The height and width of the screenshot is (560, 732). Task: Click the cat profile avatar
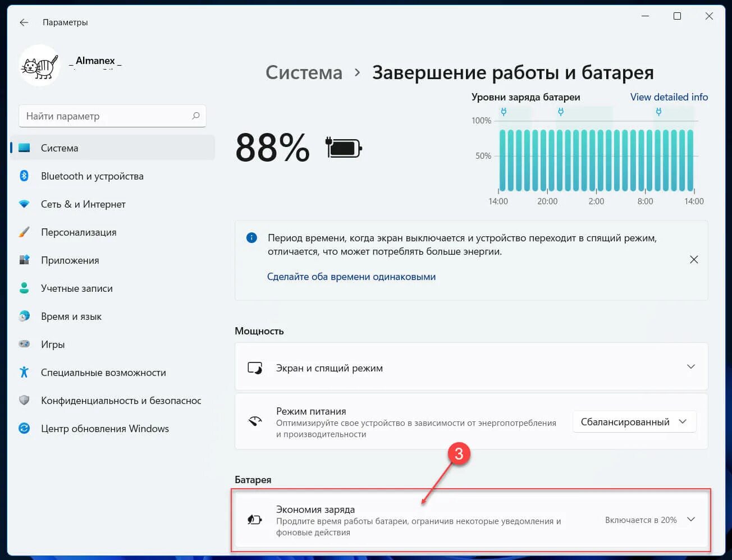coord(39,66)
